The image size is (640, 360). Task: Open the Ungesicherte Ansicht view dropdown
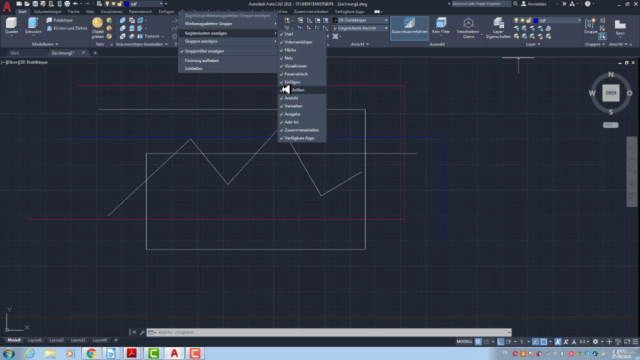click(x=360, y=28)
